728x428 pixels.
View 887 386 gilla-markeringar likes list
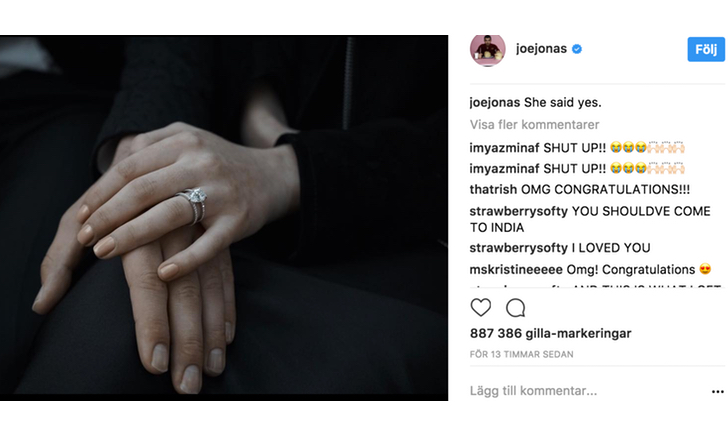tap(551, 333)
